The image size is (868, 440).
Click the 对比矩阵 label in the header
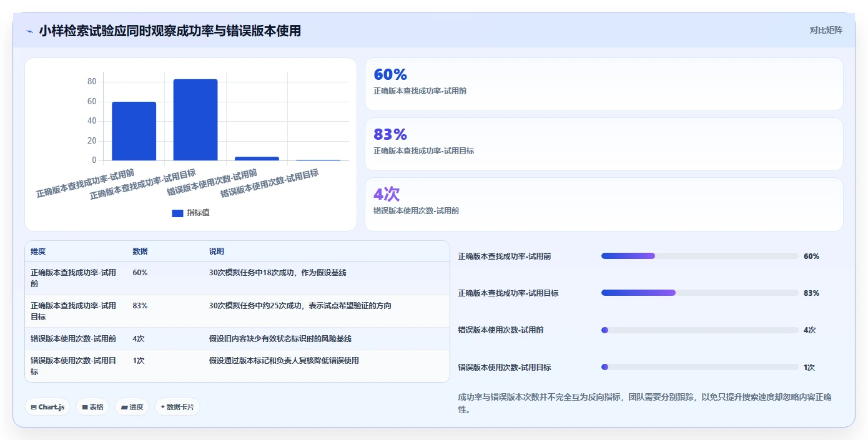pyautogui.click(x=826, y=30)
